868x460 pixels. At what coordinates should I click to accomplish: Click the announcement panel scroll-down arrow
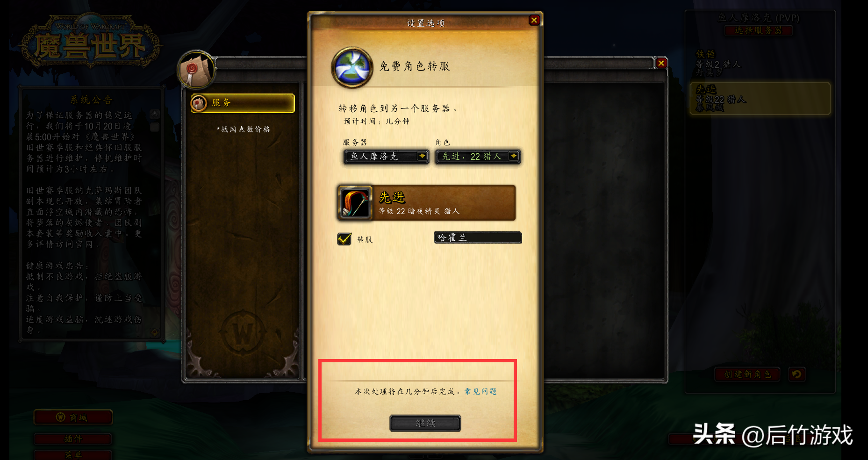tap(154, 332)
